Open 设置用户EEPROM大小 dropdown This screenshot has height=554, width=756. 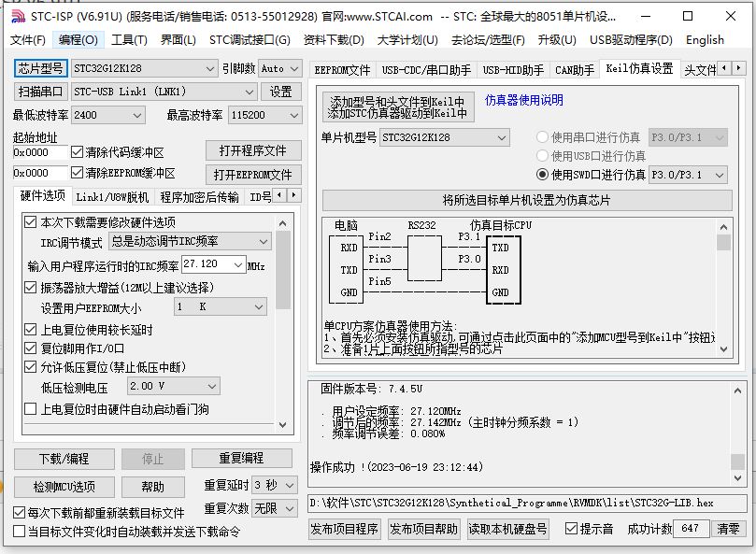coord(221,306)
